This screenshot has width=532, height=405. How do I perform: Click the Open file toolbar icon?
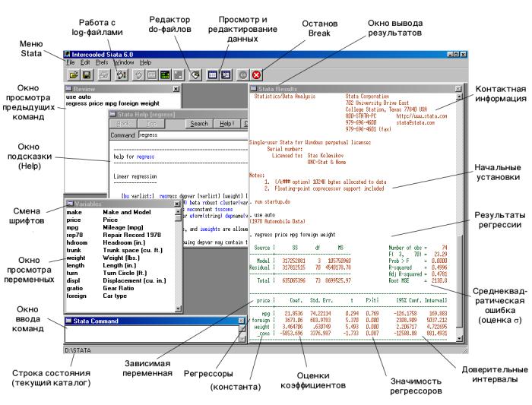tap(73, 75)
